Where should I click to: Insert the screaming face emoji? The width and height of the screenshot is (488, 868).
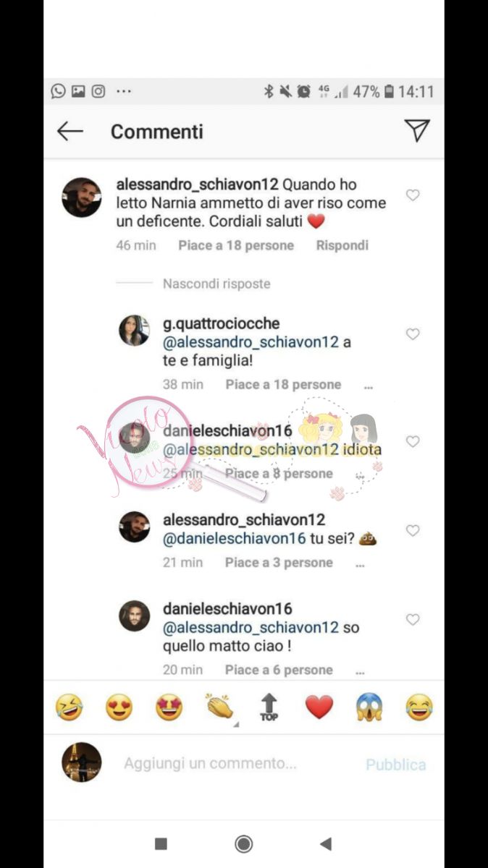click(369, 707)
